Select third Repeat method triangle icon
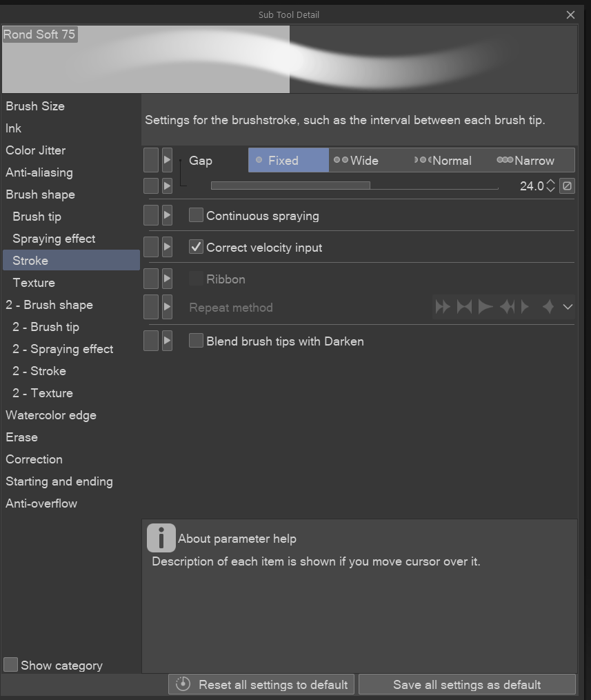This screenshot has height=700, width=591. [x=485, y=307]
